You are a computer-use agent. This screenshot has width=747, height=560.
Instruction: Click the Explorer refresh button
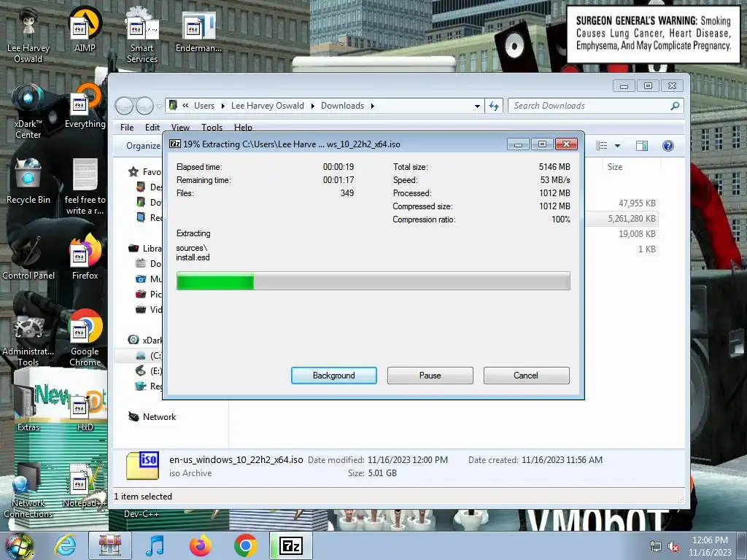pos(494,106)
